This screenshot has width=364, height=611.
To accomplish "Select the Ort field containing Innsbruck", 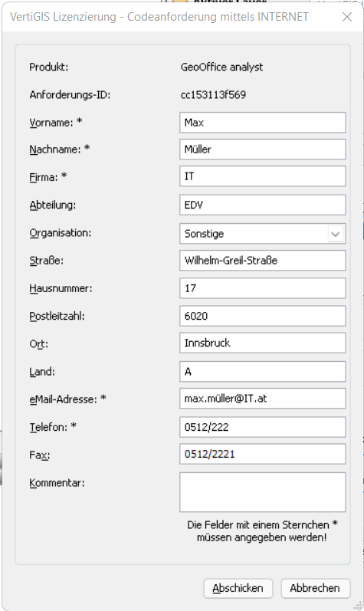I will 262,343.
